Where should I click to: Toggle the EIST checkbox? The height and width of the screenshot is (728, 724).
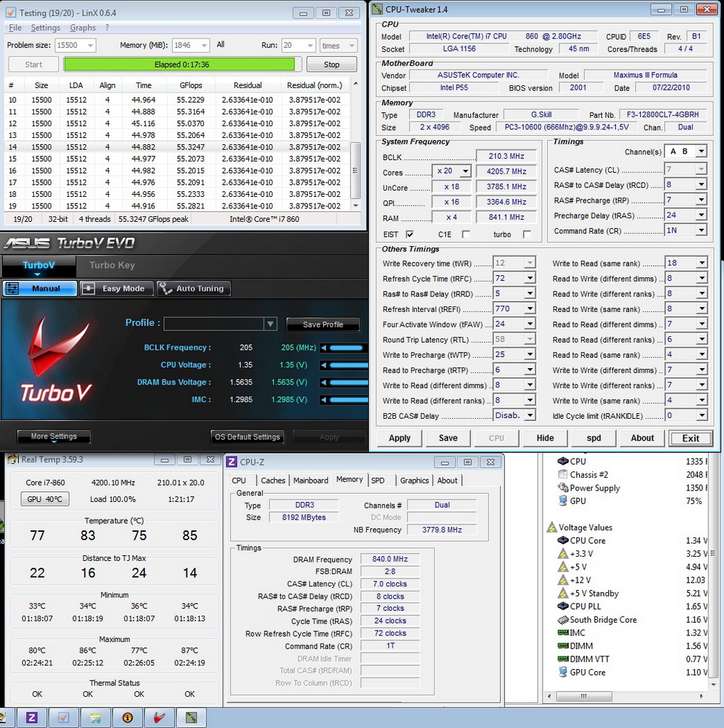click(x=410, y=234)
